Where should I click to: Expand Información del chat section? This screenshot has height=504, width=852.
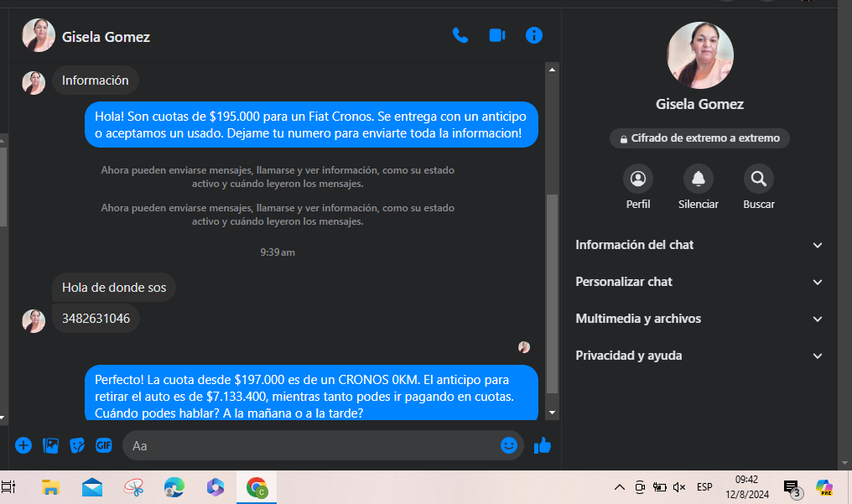[x=699, y=245]
